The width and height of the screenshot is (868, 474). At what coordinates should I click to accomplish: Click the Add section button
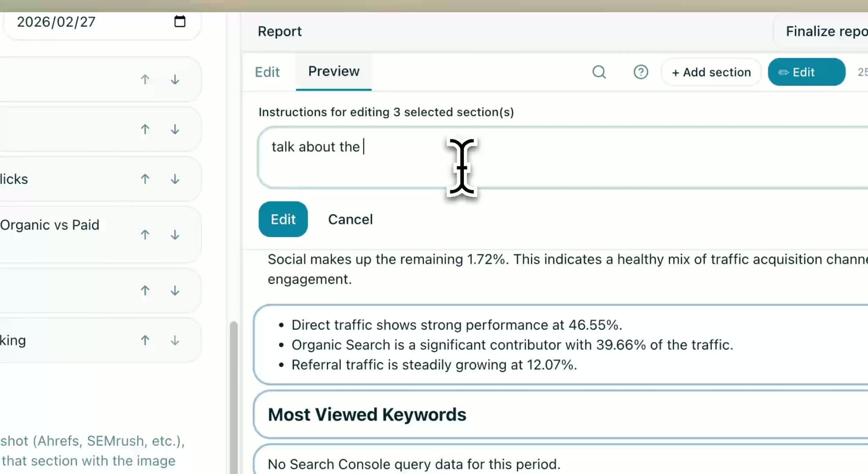tap(711, 72)
